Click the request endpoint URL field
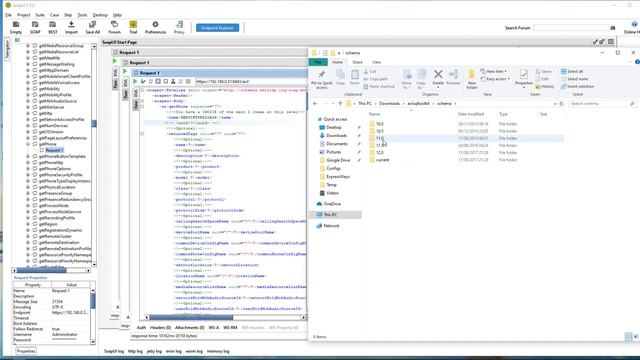 pyautogui.click(x=251, y=82)
